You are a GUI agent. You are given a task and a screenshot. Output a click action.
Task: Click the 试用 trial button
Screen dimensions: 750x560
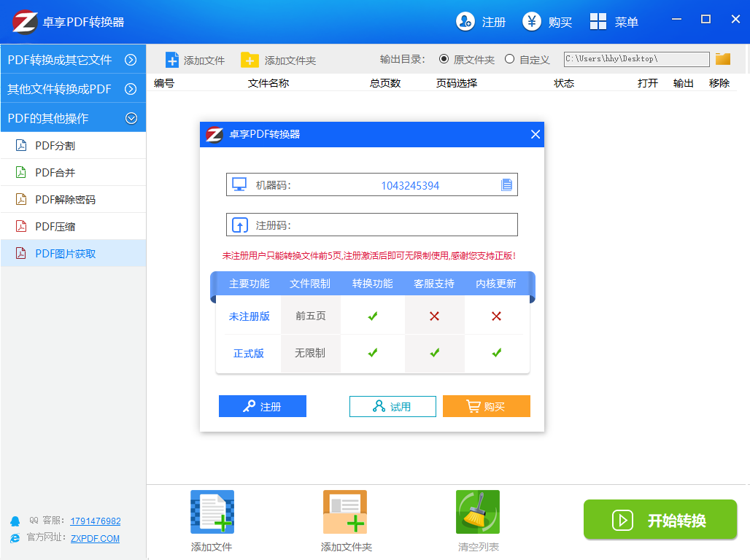point(393,406)
